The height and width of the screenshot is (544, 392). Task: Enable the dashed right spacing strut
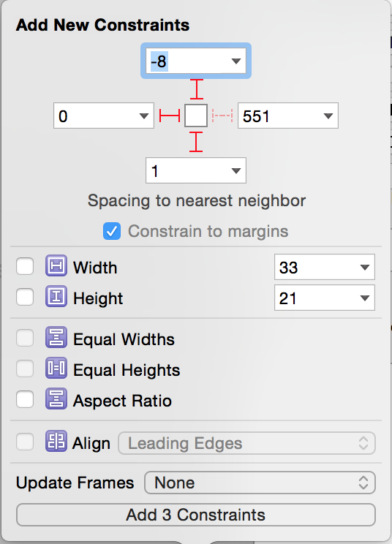(222, 116)
